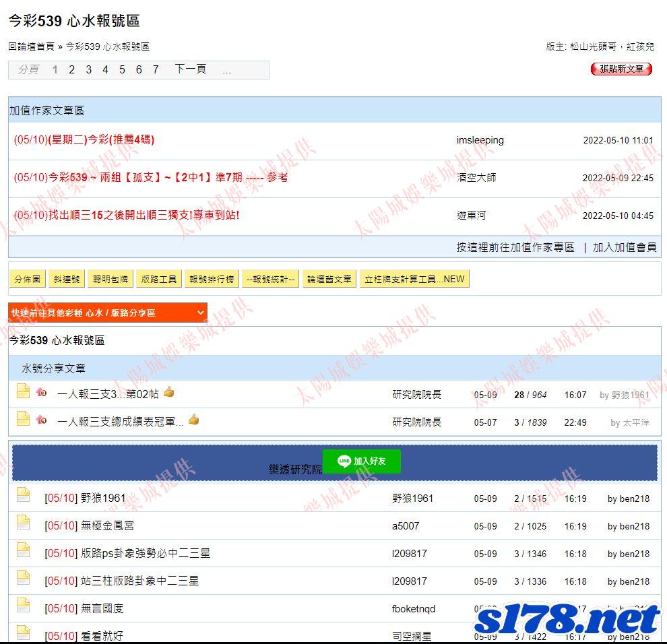The width and height of the screenshot is (667, 644).
Task: Go to page 3 of the forum
Action: [x=88, y=70]
